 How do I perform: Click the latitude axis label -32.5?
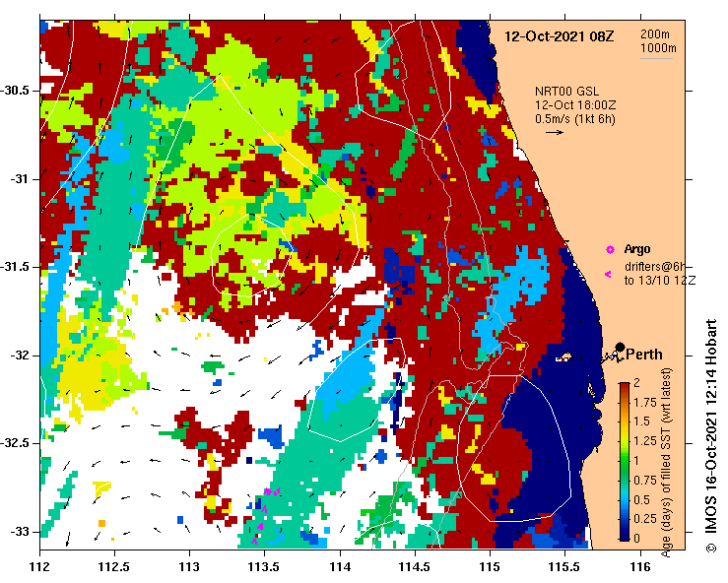point(16,443)
